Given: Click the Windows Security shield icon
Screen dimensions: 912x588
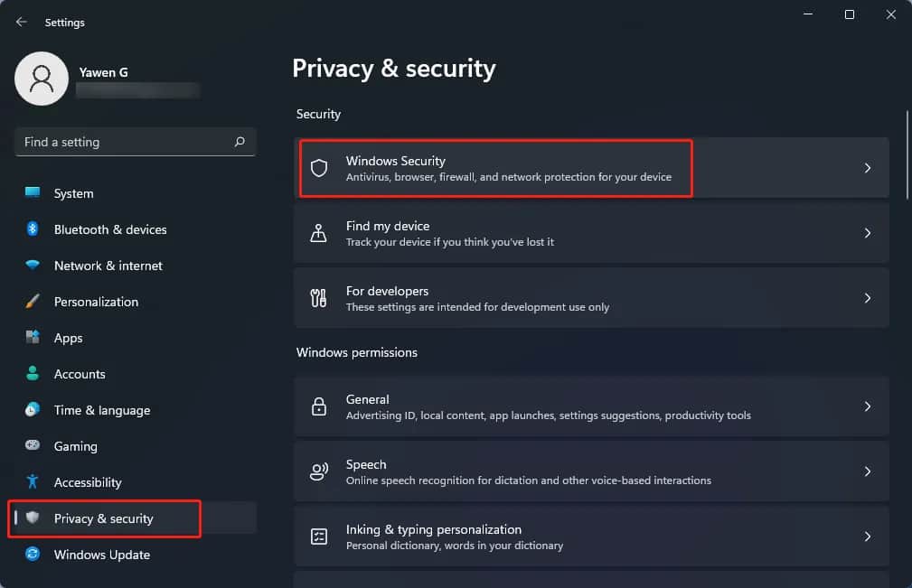Looking at the screenshot, I should pyautogui.click(x=318, y=168).
